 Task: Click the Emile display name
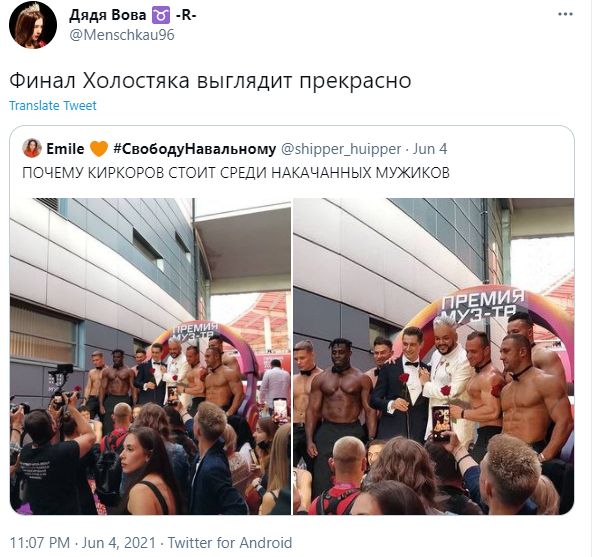coord(65,149)
